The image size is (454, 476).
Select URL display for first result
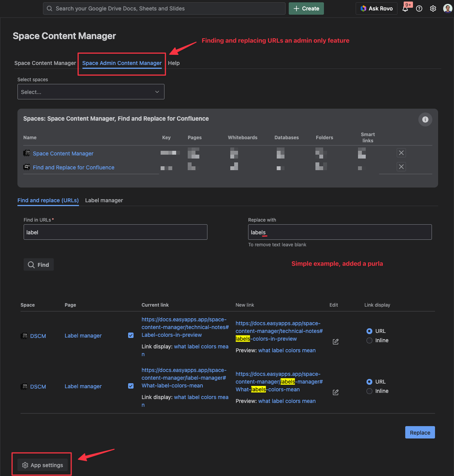coord(369,331)
